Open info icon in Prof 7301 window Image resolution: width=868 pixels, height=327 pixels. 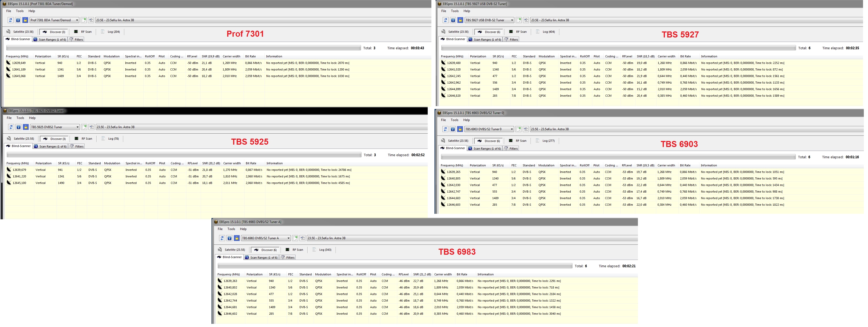18,20
